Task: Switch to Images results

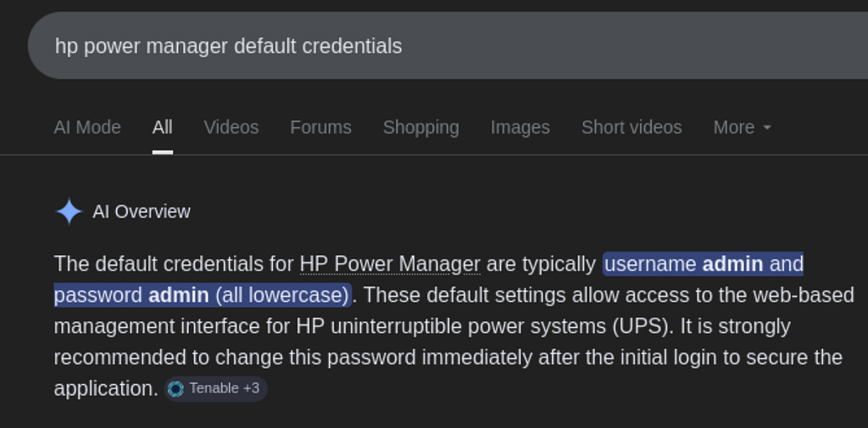Action: pyautogui.click(x=520, y=127)
